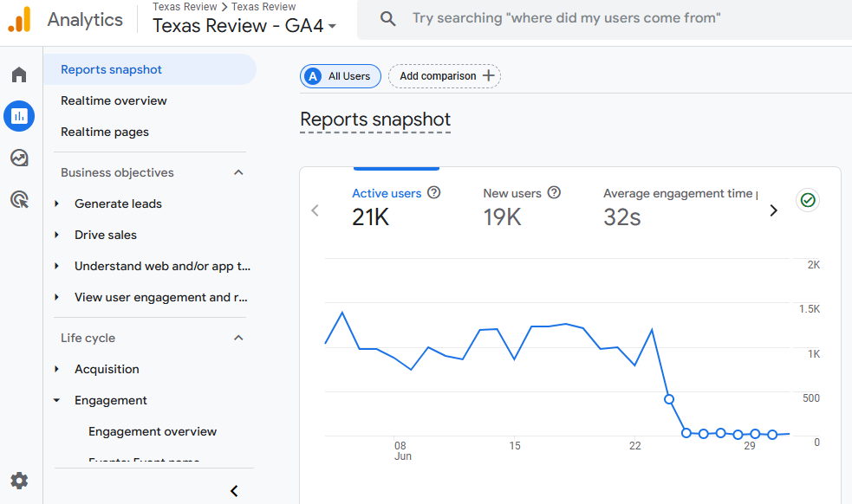The height and width of the screenshot is (504, 852).
Task: Show next metrics with right arrow
Action: (774, 210)
